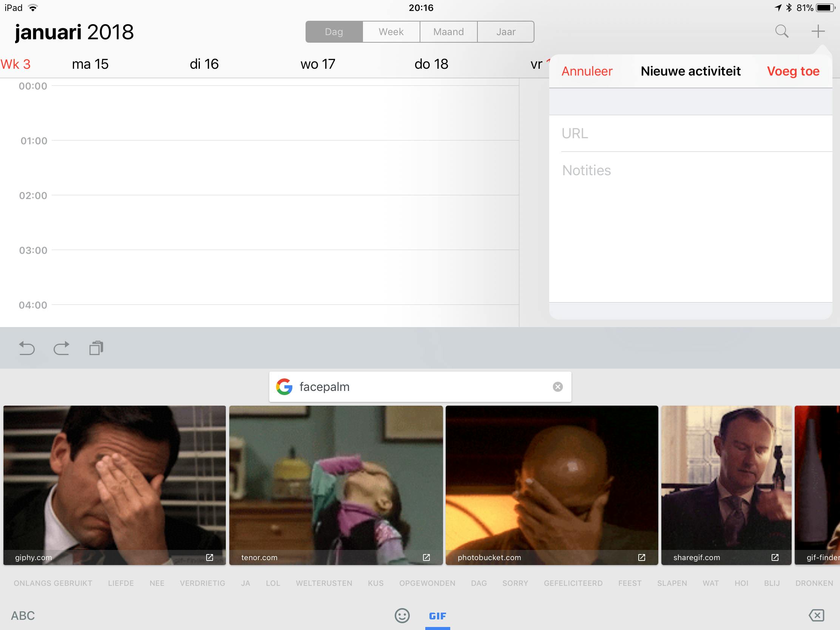The width and height of the screenshot is (840, 630).
Task: Choose DRONKEN GIF category
Action: click(x=814, y=583)
